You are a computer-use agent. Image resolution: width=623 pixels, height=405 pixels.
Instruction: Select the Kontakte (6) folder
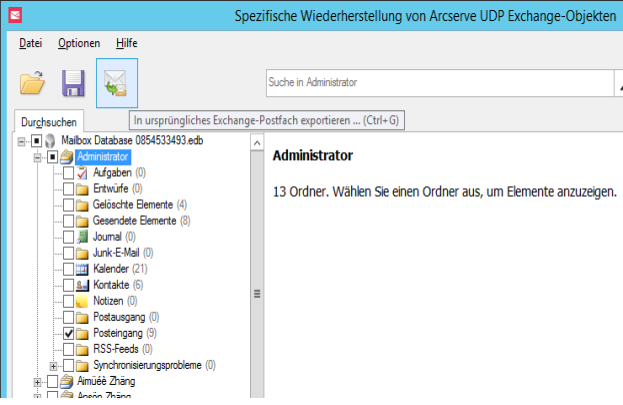click(118, 285)
